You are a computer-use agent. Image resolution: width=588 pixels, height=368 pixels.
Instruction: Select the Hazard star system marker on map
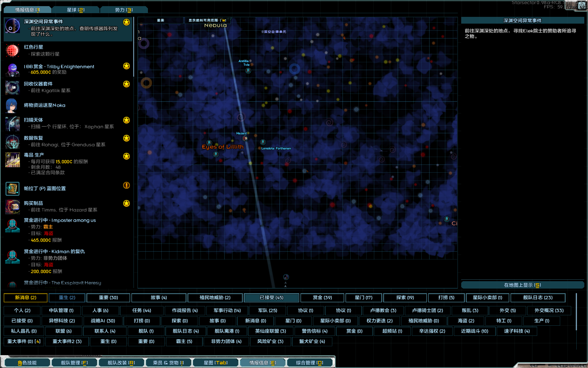245,138
